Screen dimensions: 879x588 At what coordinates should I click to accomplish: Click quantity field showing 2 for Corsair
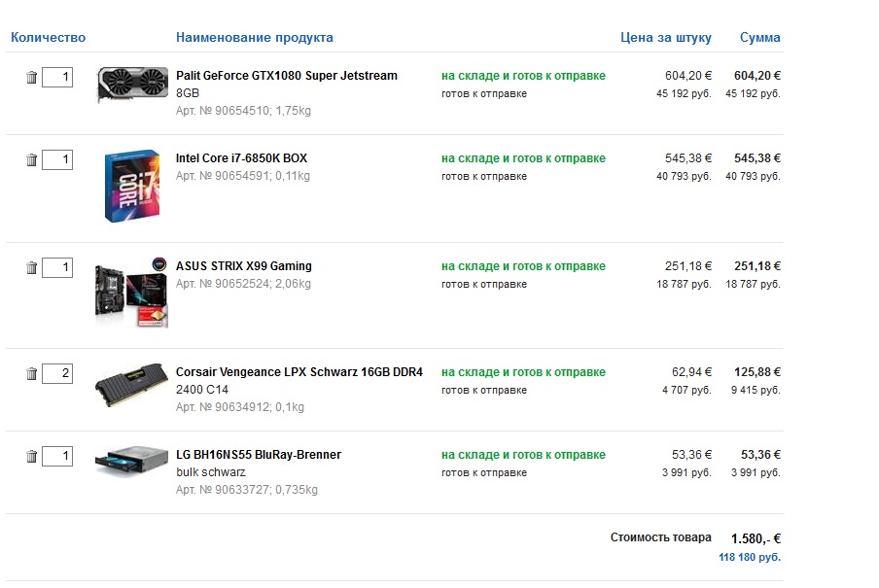click(x=57, y=373)
